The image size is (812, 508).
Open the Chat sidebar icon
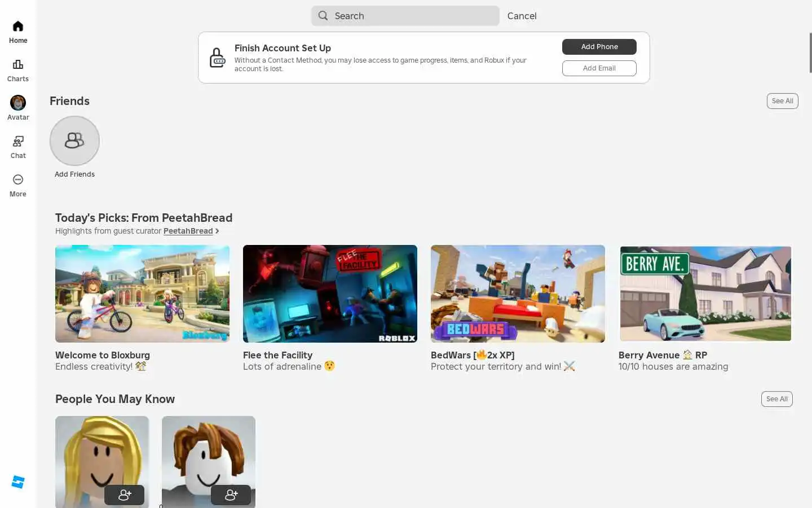tap(18, 141)
